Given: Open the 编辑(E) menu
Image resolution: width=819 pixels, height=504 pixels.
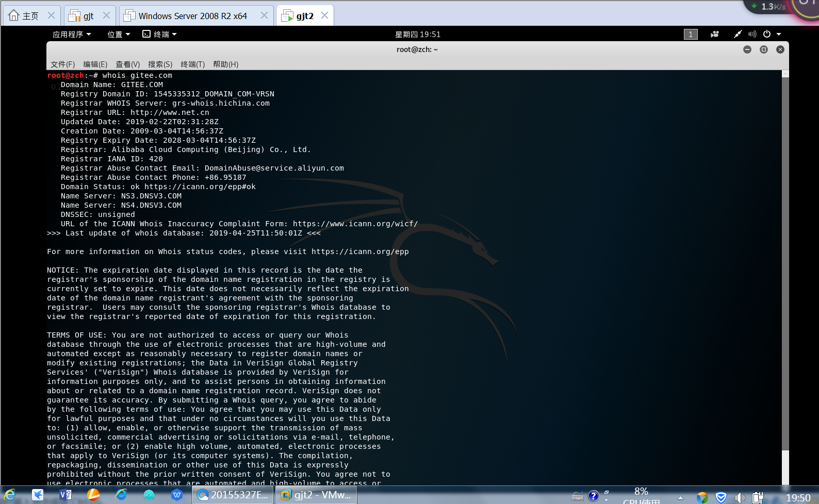Looking at the screenshot, I should click(x=95, y=64).
